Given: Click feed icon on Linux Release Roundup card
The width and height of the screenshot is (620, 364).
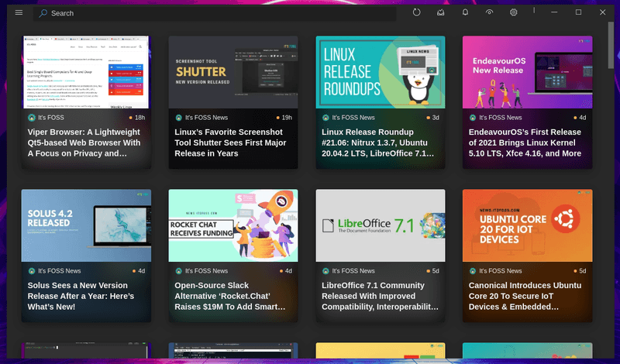Looking at the screenshot, I should (x=325, y=118).
